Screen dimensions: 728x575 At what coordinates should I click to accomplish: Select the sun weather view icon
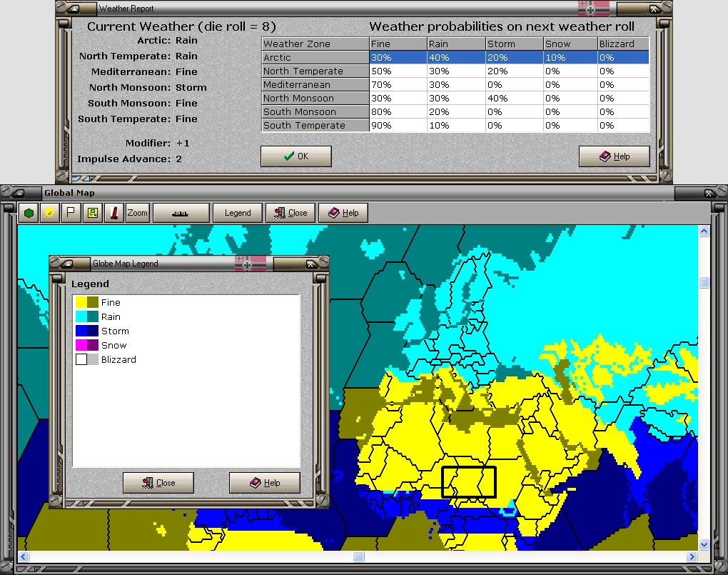pos(50,213)
